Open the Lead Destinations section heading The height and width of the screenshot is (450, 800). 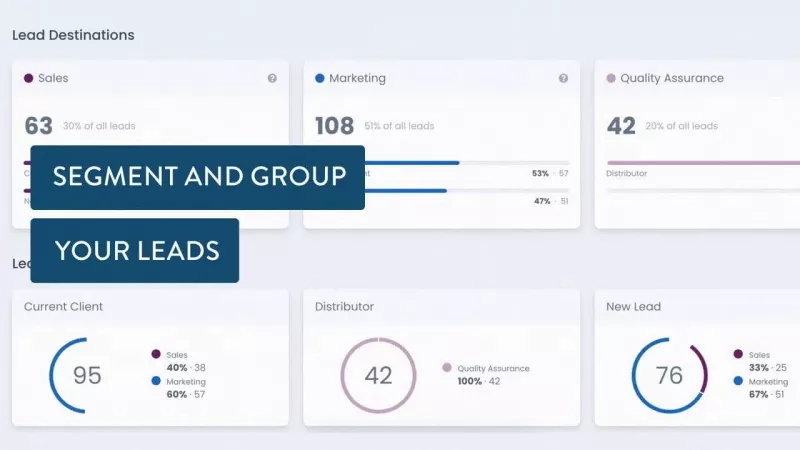pyautogui.click(x=73, y=35)
